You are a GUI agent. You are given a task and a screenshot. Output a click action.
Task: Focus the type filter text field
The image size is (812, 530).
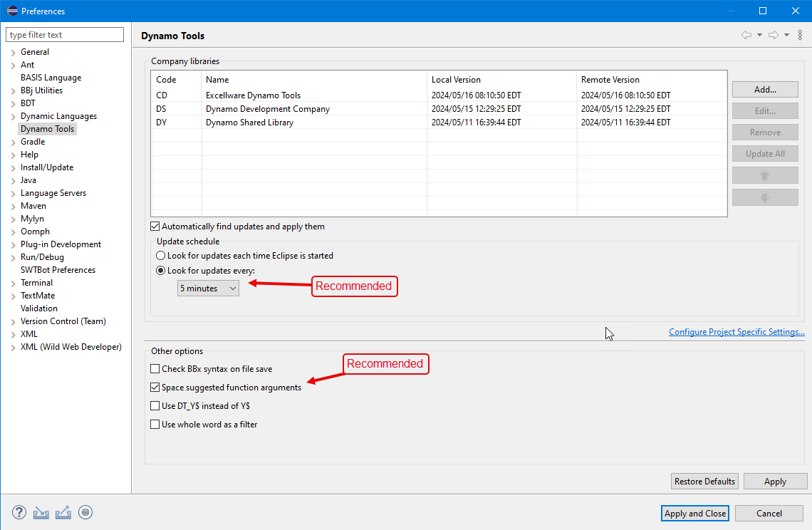(x=65, y=35)
